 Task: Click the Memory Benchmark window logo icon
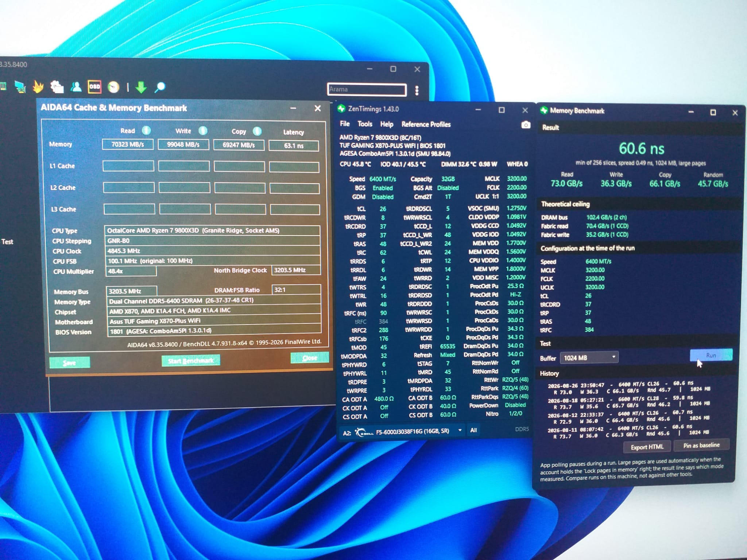544,110
